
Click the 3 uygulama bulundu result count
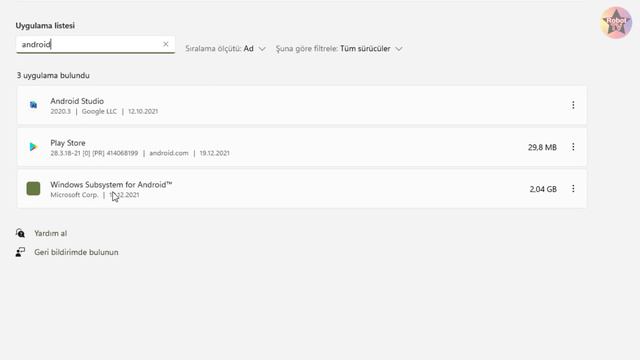53,76
